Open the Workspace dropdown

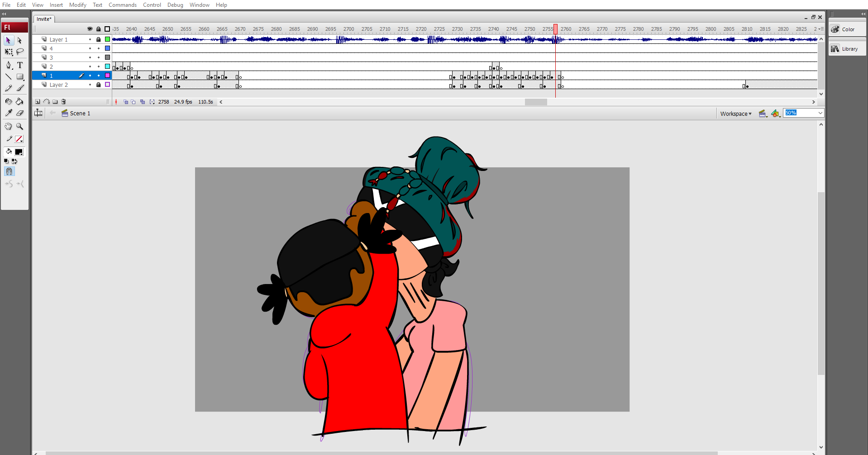click(736, 114)
